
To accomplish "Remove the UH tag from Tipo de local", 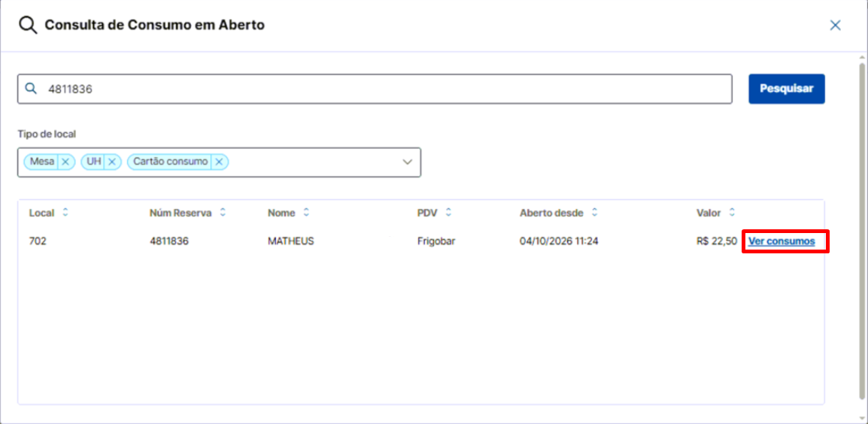I will 111,162.
